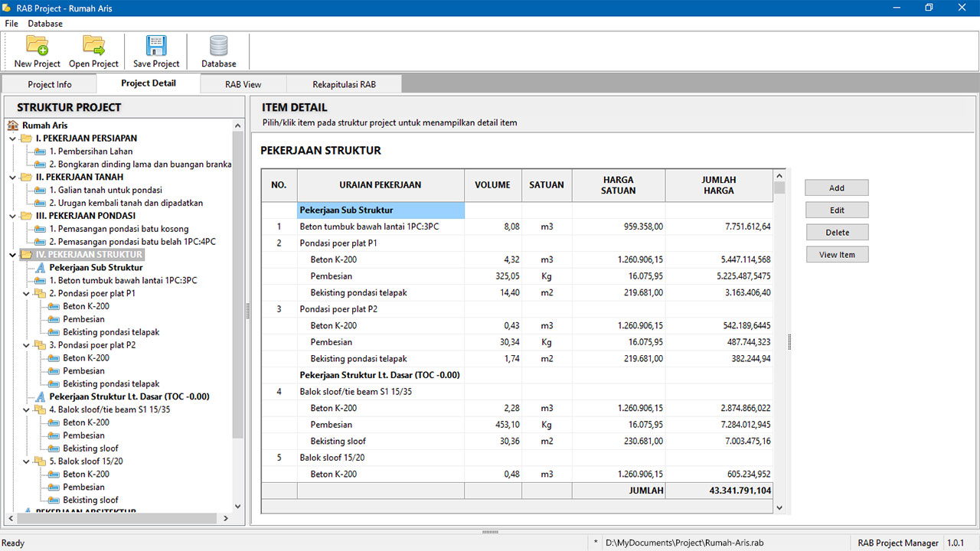Switch to the RAB View tab
Viewport: 980px width, 551px height.
click(243, 84)
